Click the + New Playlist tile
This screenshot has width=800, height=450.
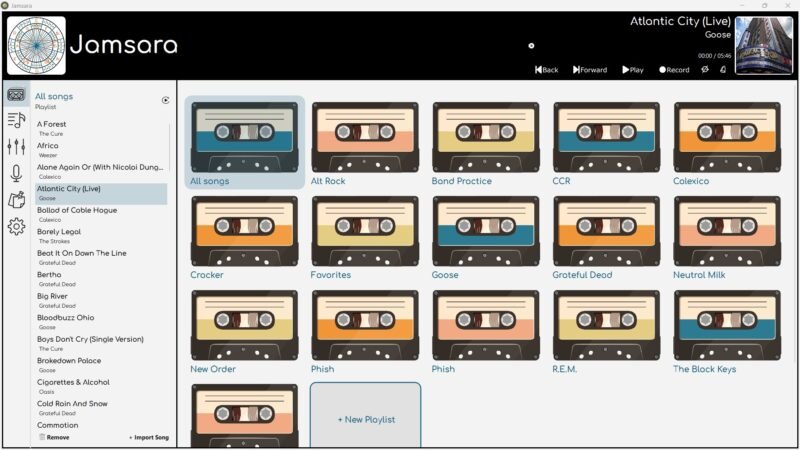pos(366,416)
